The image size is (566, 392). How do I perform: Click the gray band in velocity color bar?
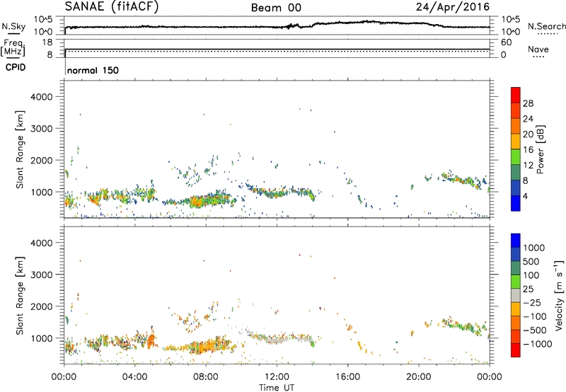pos(516,296)
